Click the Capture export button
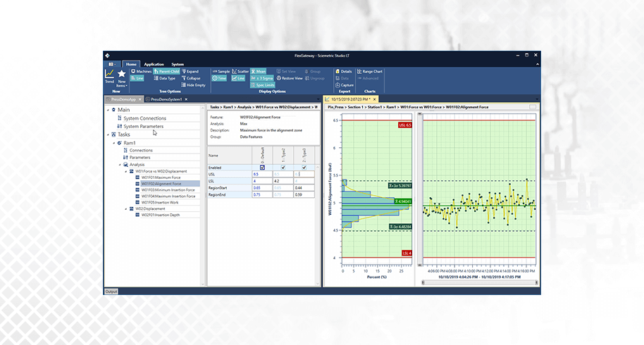Screen dimensions: 644x345 pos(345,85)
